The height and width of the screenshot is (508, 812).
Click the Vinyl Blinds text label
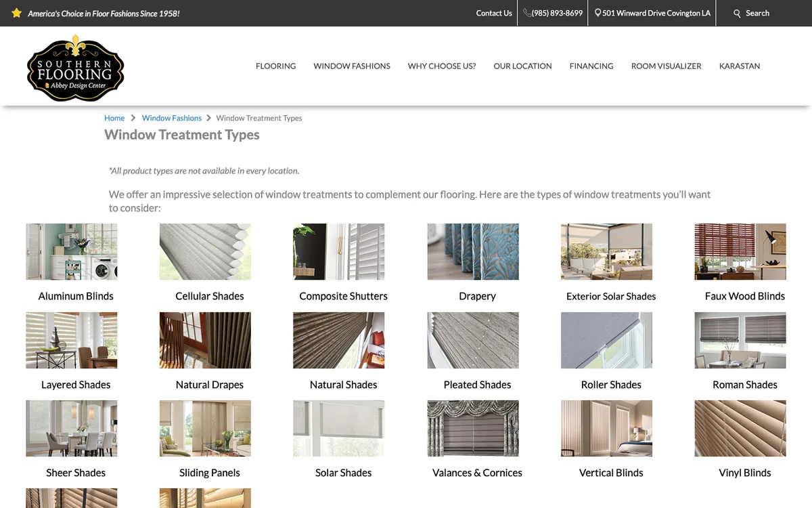pos(745,473)
